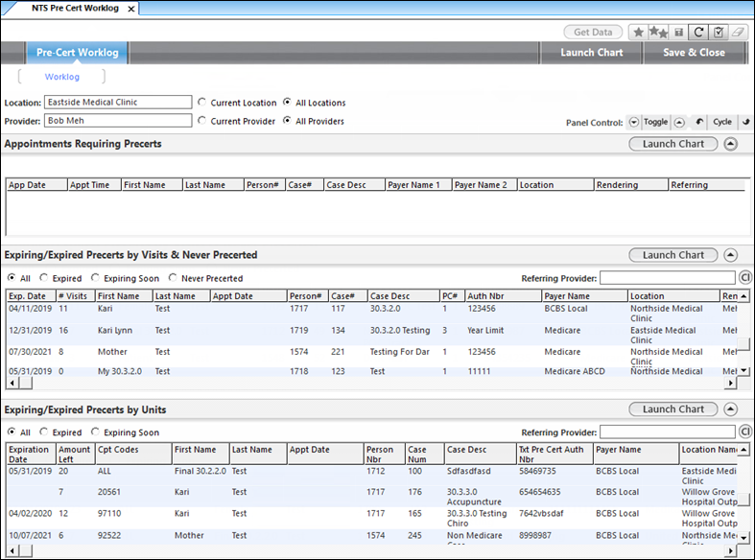This screenshot has height=560, width=755.
Task: Open the Pre-Cert Worklog tab
Action: (77, 53)
